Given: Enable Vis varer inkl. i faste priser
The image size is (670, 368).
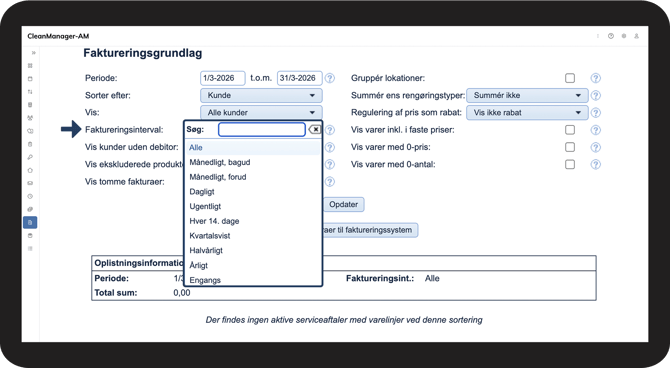Looking at the screenshot, I should point(570,130).
